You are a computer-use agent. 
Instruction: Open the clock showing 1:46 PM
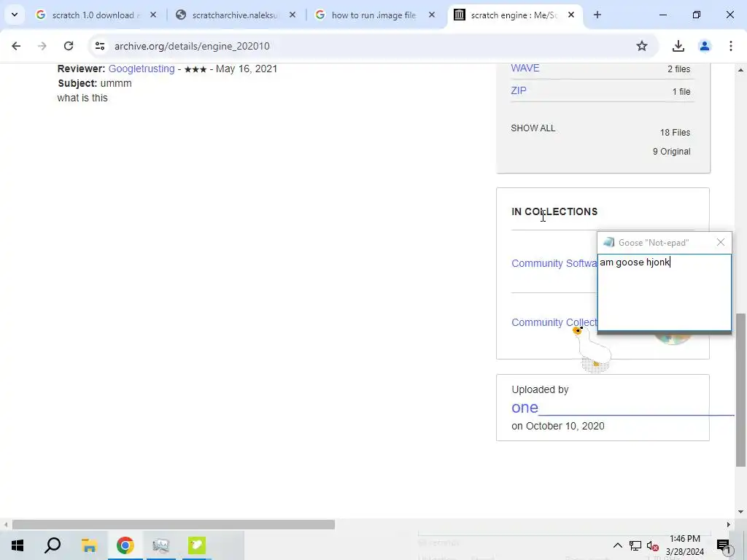pyautogui.click(x=685, y=545)
